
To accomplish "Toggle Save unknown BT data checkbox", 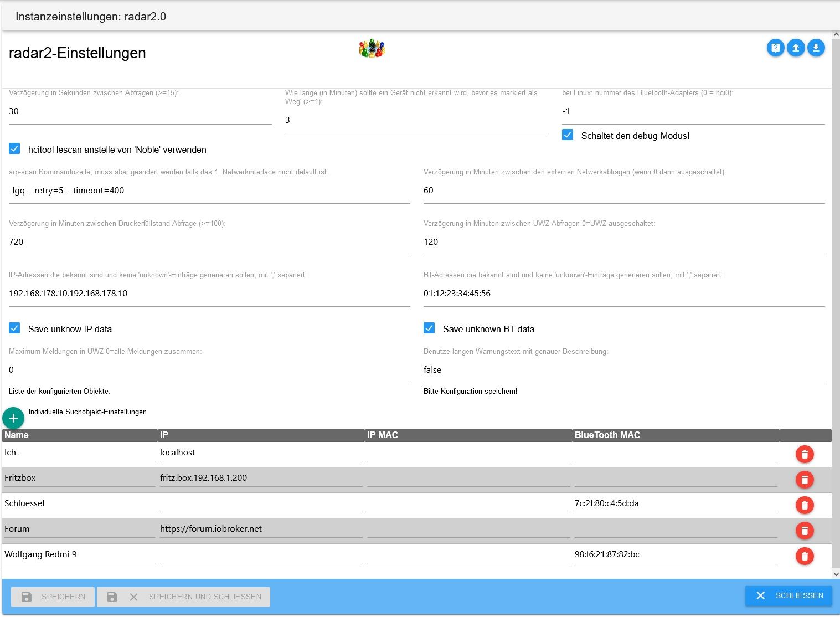I will (429, 328).
